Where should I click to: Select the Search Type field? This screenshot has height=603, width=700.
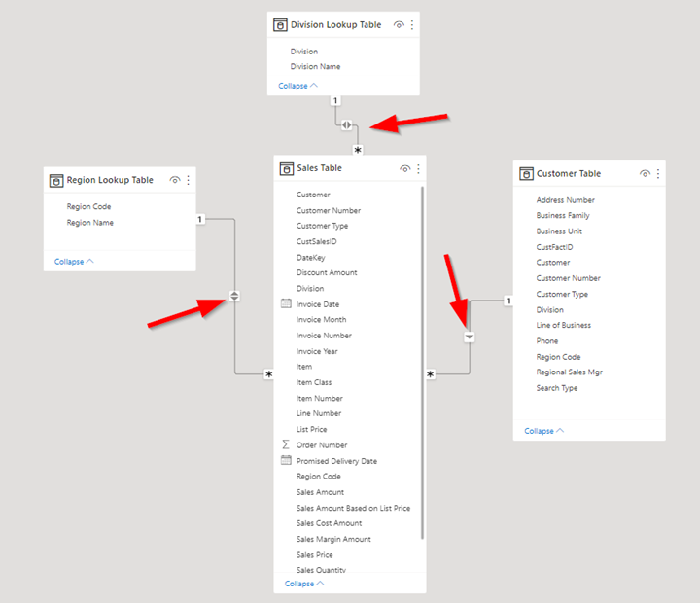(x=557, y=388)
